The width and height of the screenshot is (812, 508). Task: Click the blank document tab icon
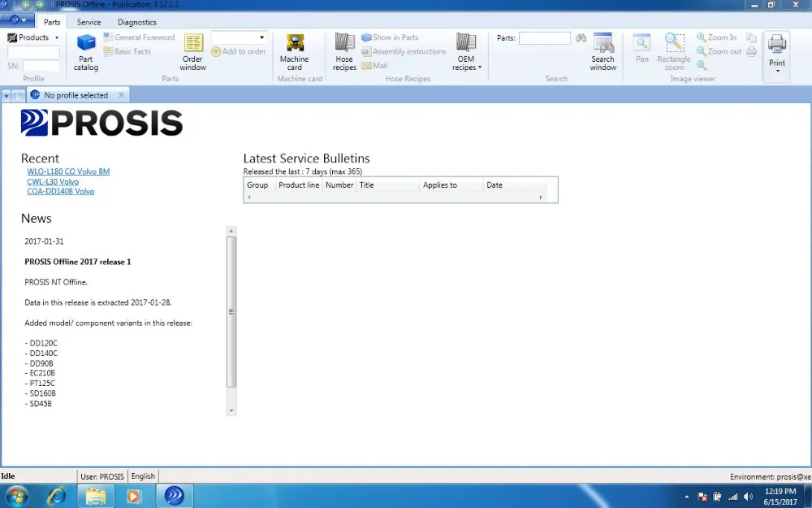pyautogui.click(x=19, y=96)
